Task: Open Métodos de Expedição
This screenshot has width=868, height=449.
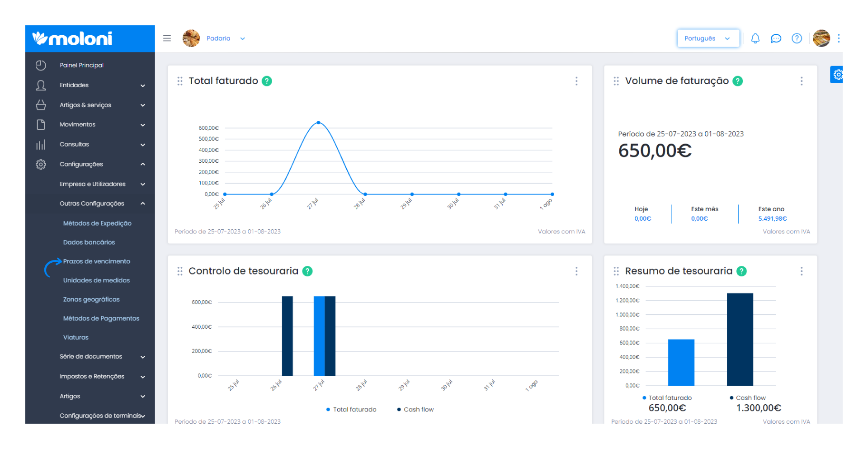Action: click(97, 223)
